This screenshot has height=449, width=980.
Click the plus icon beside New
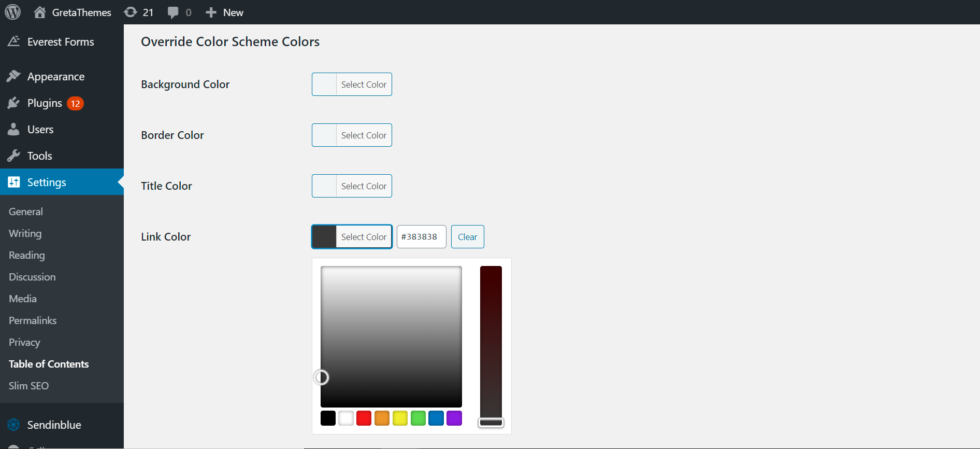pos(211,12)
